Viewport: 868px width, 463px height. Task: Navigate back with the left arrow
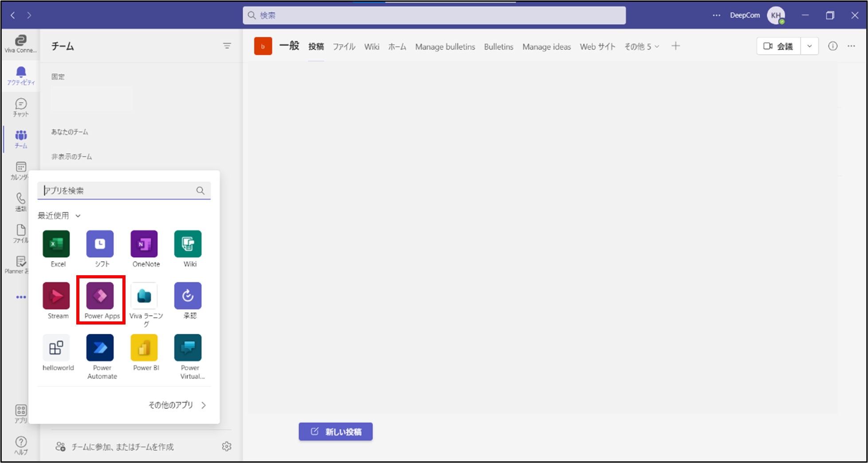pos(13,15)
